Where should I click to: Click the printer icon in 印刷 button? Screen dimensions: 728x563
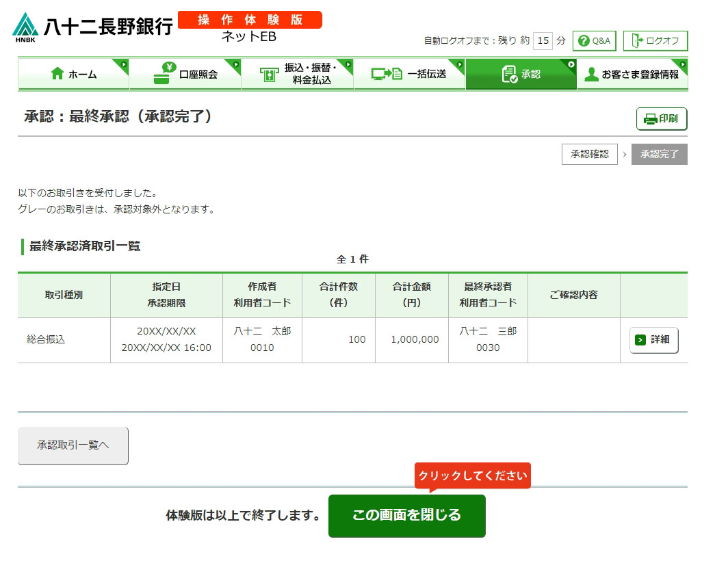tap(650, 119)
